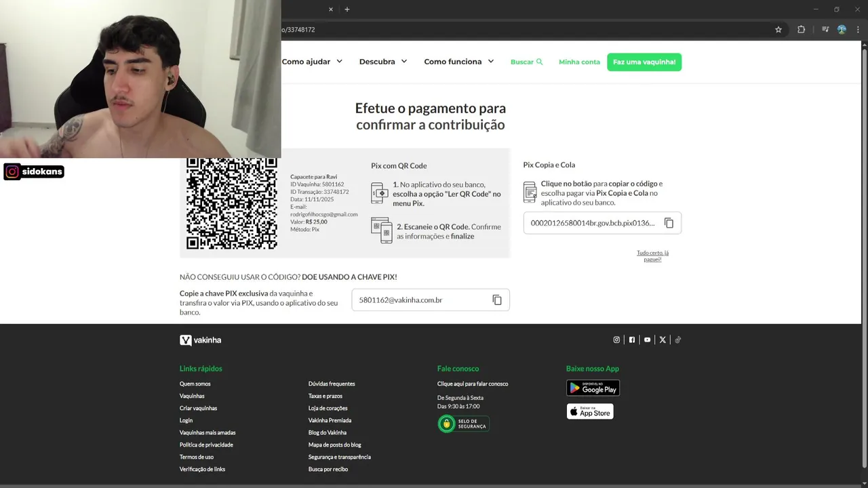Open Dúvidas frequentes link

click(x=332, y=384)
